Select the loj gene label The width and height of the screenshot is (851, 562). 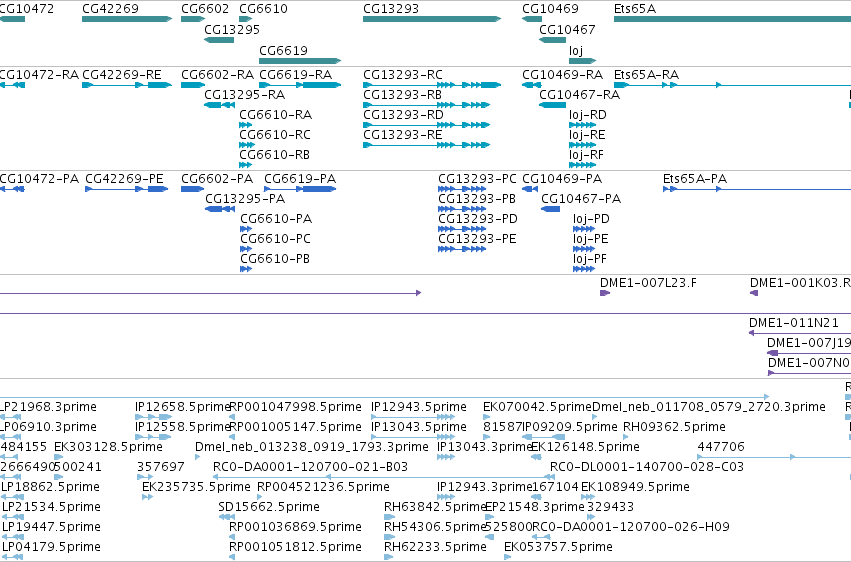tap(576, 50)
